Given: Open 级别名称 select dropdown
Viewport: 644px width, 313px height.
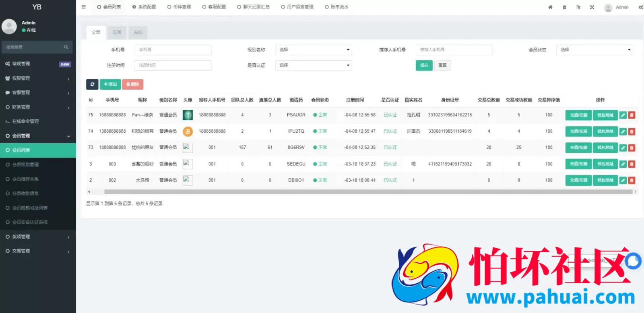Looking at the screenshot, I should (314, 50).
